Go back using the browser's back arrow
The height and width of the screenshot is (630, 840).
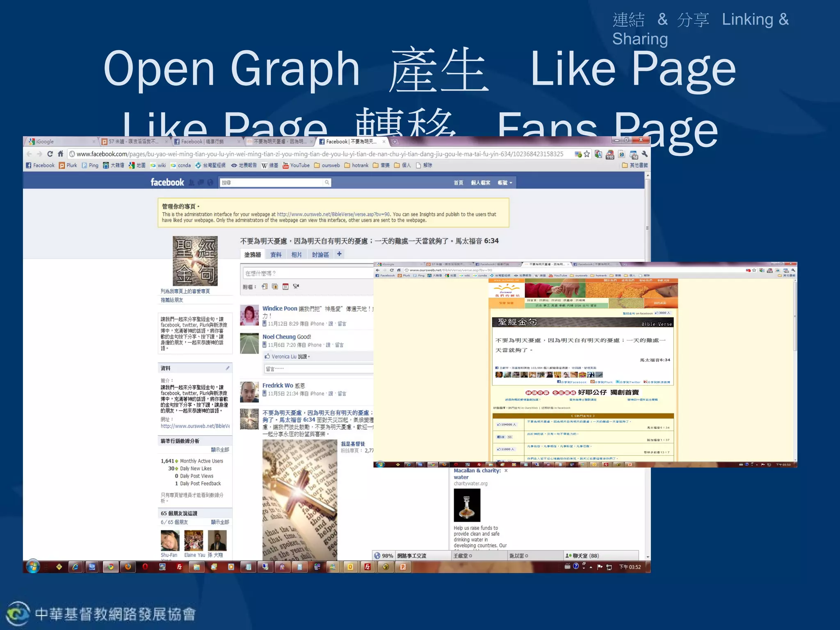pos(29,154)
